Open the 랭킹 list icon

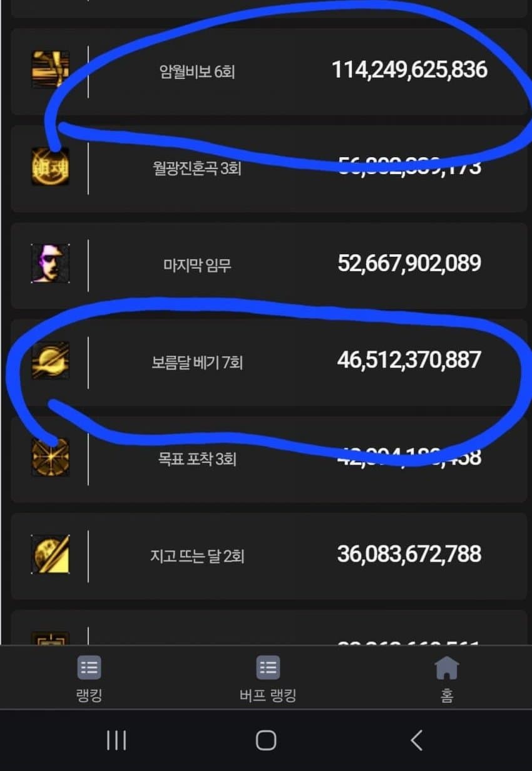pos(89,668)
